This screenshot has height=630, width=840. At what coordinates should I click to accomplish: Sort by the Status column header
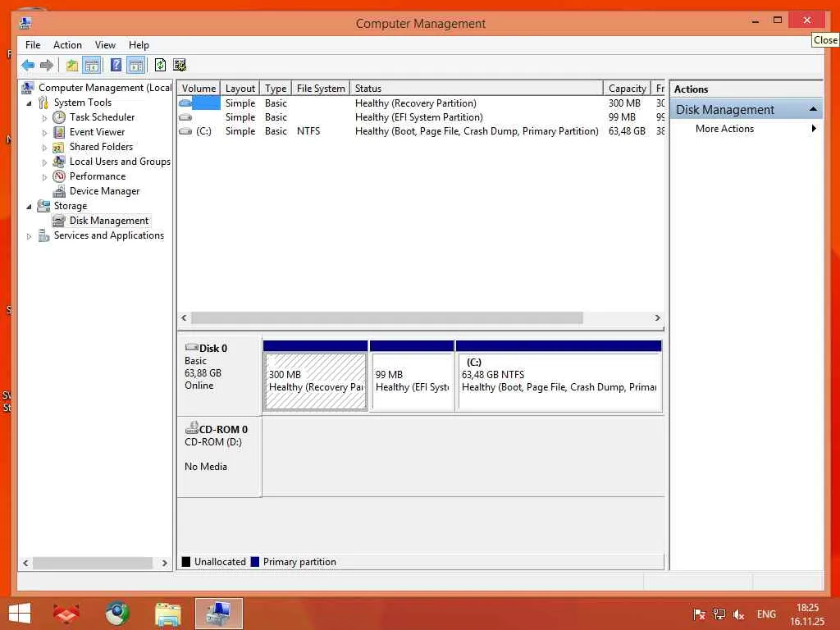coord(477,89)
